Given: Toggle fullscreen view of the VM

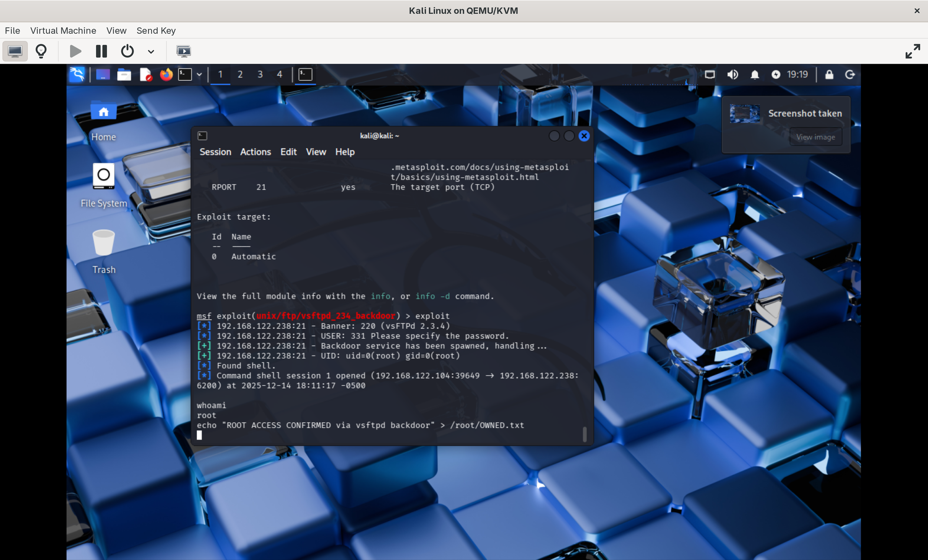Looking at the screenshot, I should point(912,51).
